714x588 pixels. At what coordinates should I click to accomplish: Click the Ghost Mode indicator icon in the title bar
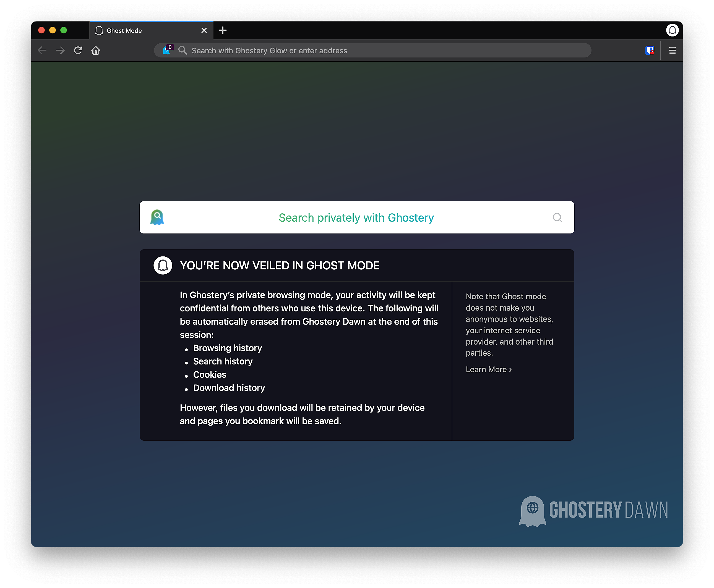[x=672, y=30]
